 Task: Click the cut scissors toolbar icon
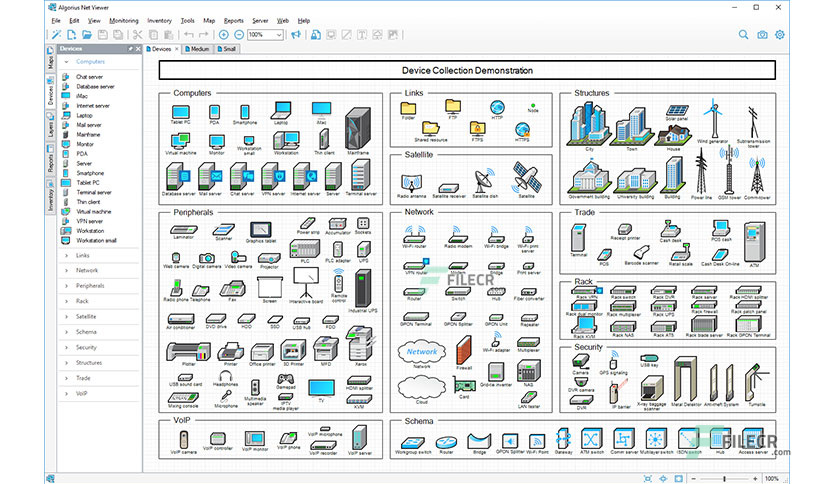[x=138, y=35]
